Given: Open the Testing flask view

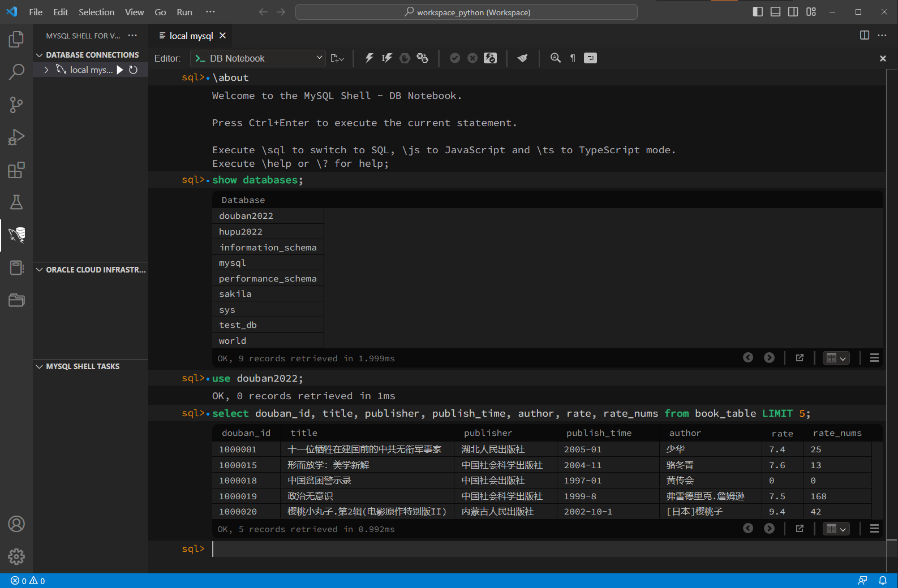Looking at the screenshot, I should [16, 202].
